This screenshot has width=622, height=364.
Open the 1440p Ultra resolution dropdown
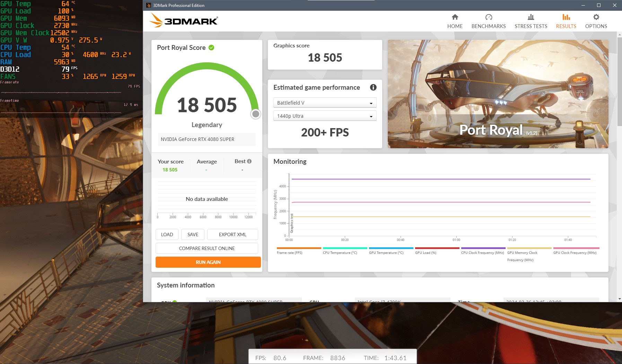click(325, 116)
